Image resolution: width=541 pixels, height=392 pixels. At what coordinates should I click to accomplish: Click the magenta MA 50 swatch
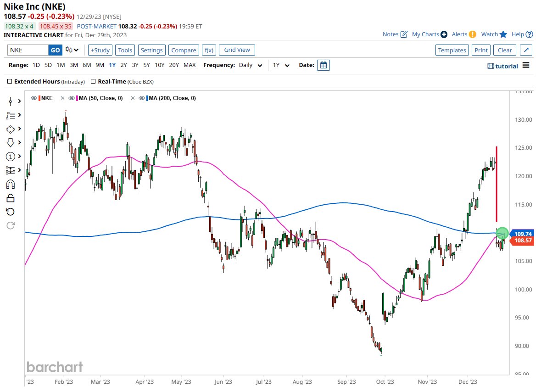point(77,98)
